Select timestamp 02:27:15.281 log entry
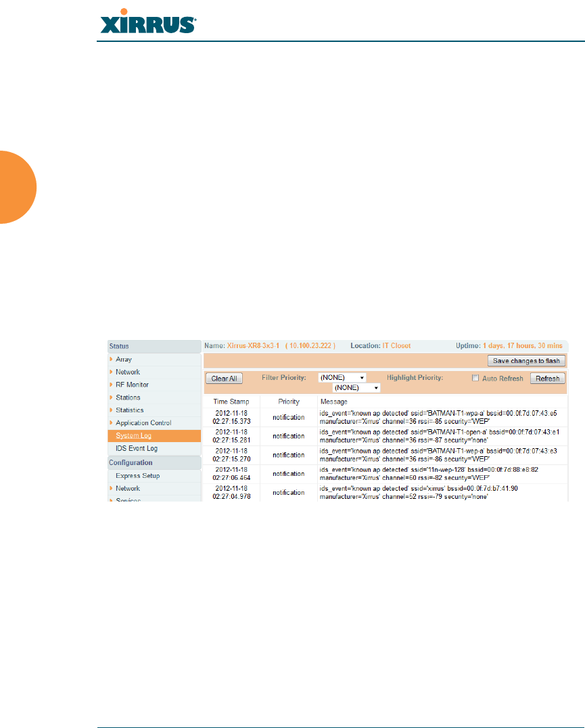585x728 pixels. 231,436
